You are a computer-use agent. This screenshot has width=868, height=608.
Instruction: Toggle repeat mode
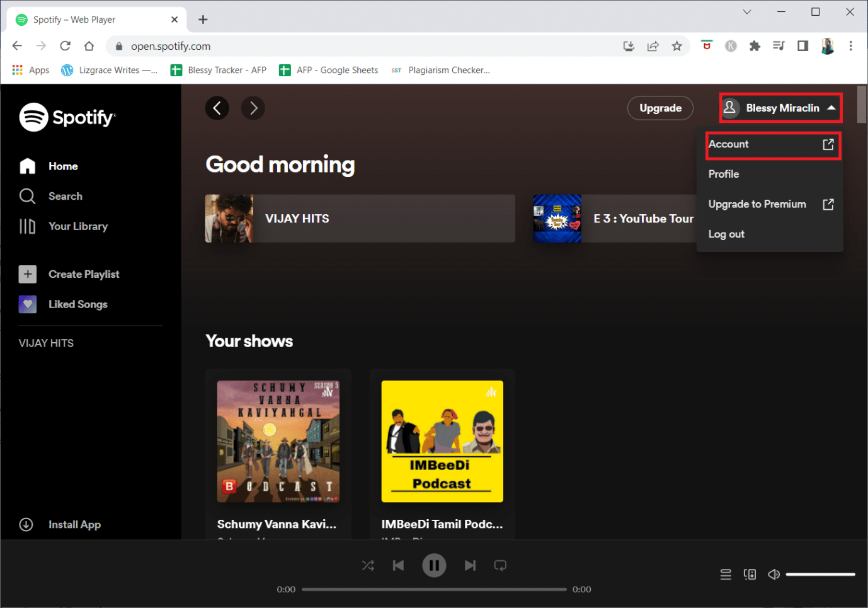(500, 566)
